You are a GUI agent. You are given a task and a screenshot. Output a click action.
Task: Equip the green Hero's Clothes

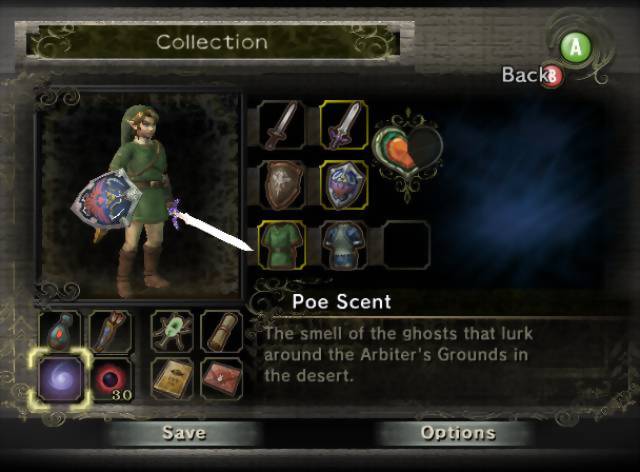click(282, 245)
